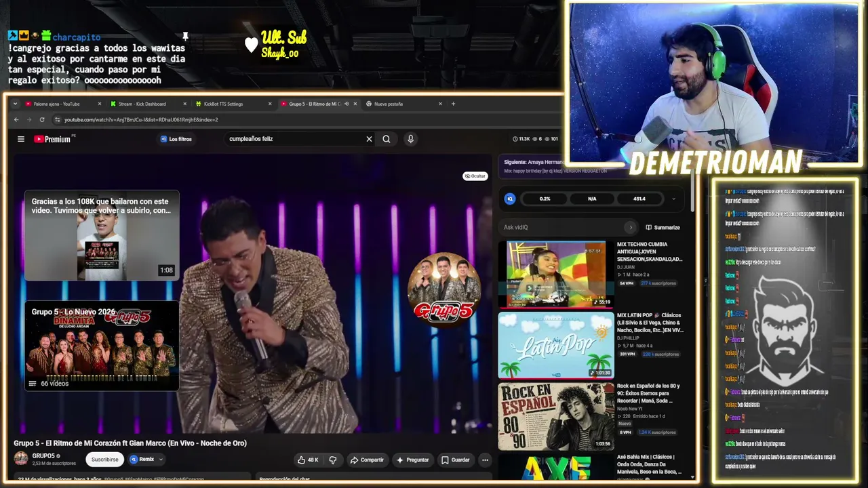
Task: Hide end-screen cards with Ocultar button
Action: 475,176
